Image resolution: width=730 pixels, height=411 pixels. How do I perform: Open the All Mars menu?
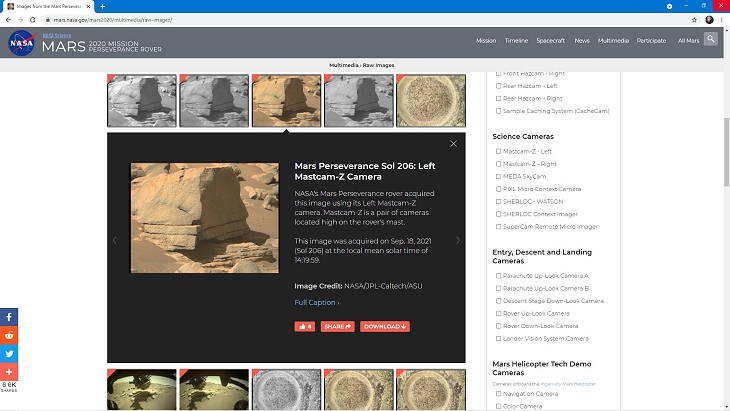pos(689,40)
